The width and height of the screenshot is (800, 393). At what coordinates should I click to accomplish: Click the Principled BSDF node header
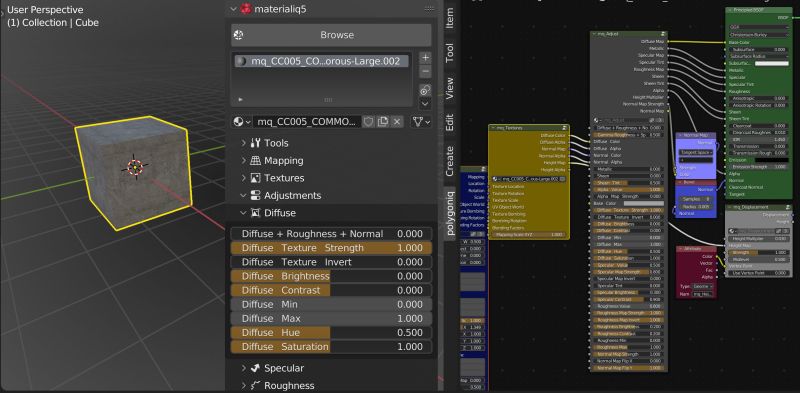point(758,10)
